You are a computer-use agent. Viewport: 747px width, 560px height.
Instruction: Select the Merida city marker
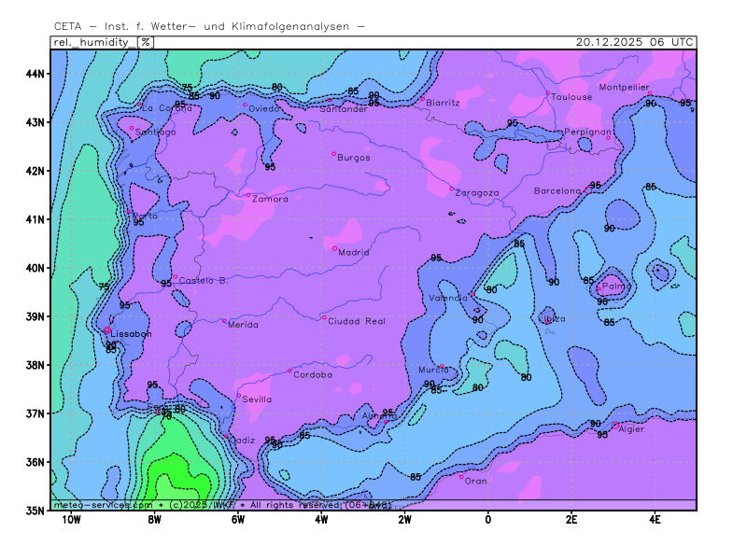224,321
